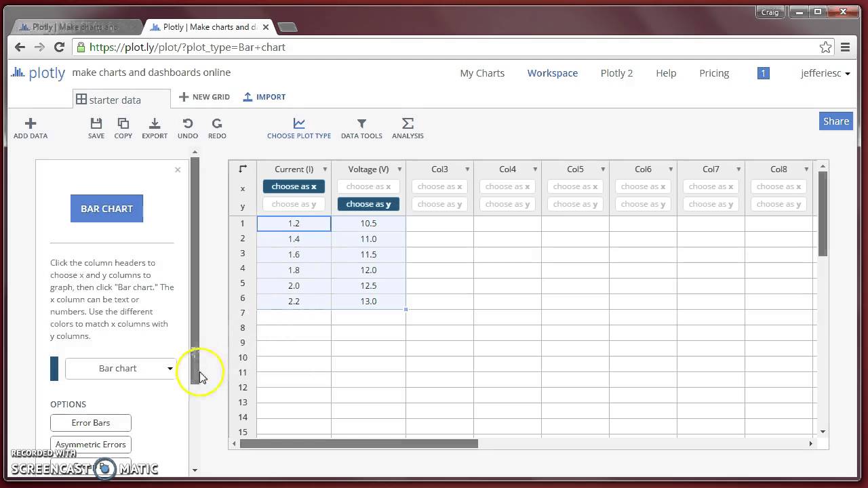The height and width of the screenshot is (488, 868).
Task: Open Pricing menu item
Action: click(x=714, y=73)
